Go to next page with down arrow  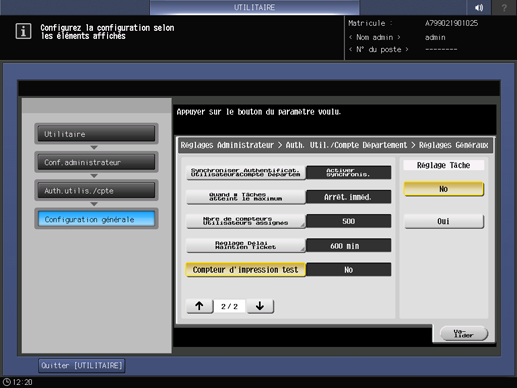click(260, 306)
